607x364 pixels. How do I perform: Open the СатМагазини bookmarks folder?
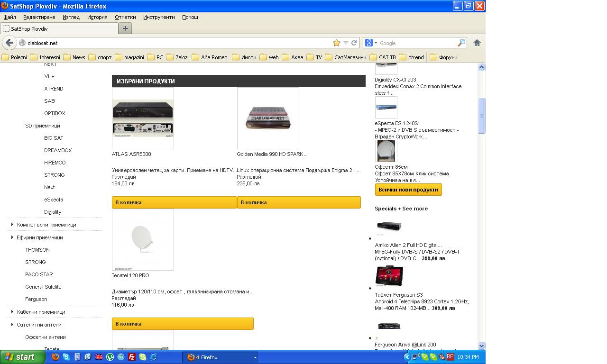tap(346, 57)
